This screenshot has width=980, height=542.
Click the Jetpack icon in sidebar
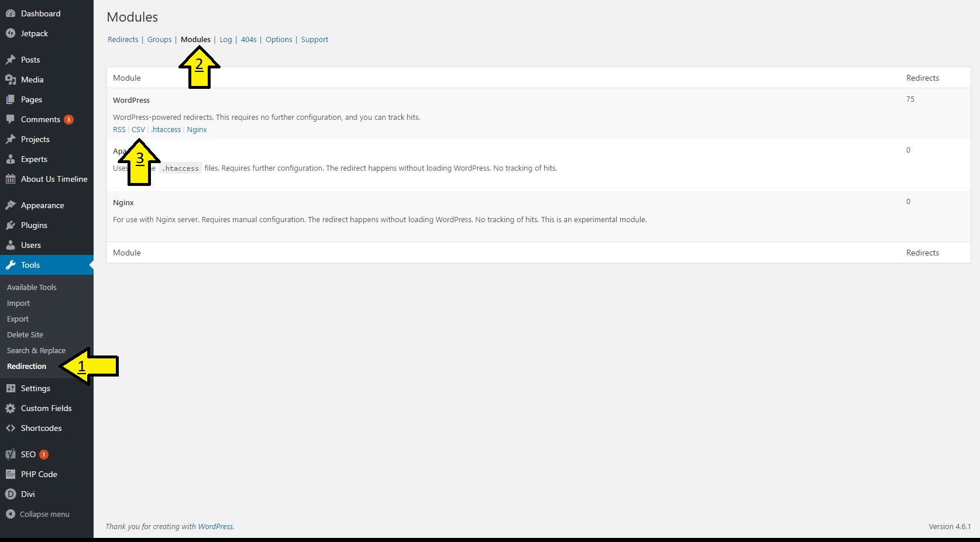click(x=11, y=33)
